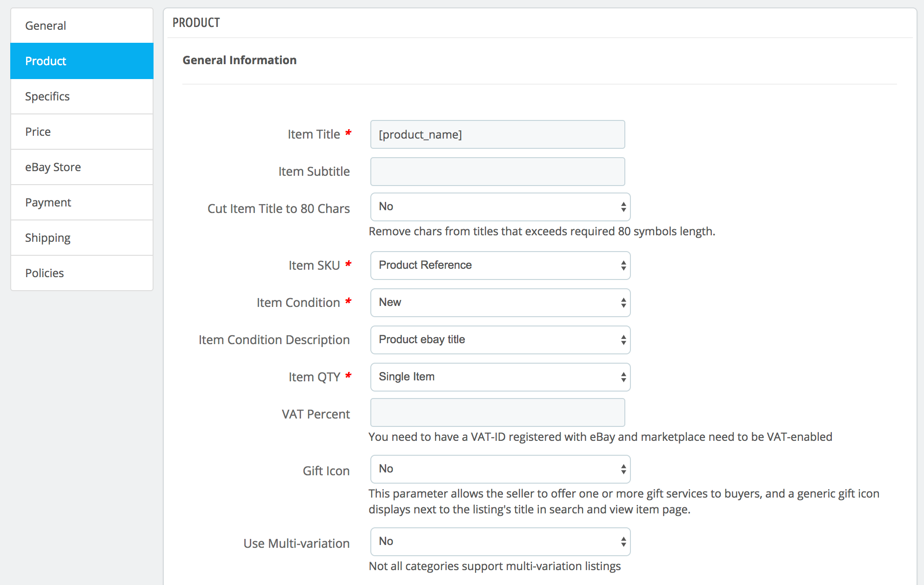Switch to the Payment tab

click(82, 202)
